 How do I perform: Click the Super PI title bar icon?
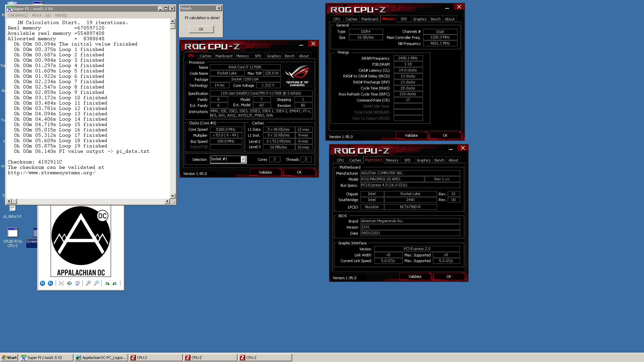coord(9,9)
